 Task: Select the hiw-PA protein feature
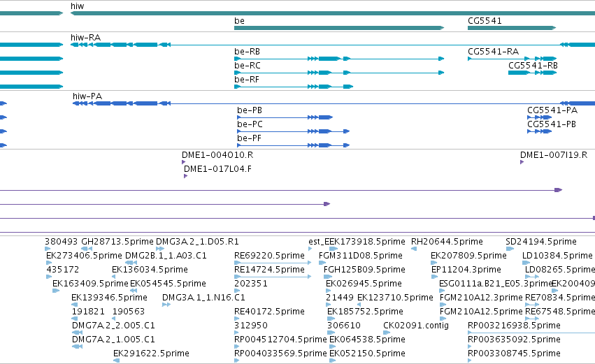click(x=334, y=103)
